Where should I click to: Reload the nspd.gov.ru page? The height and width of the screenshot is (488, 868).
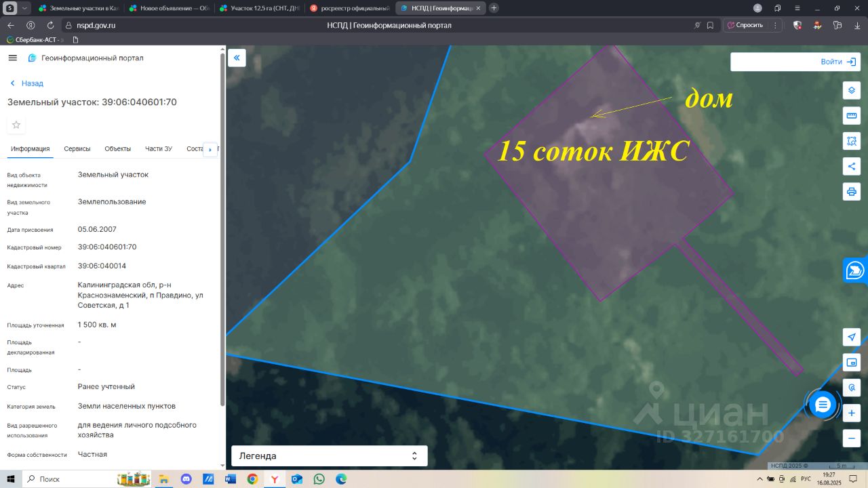(x=50, y=25)
